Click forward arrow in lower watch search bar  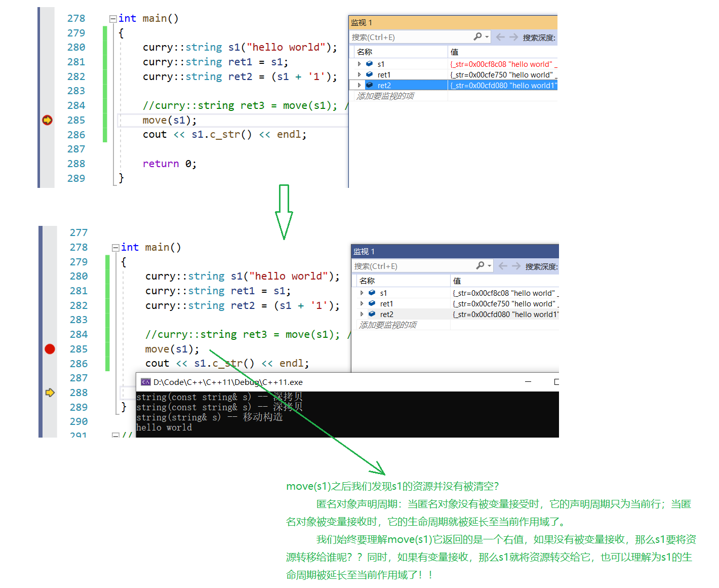point(516,266)
